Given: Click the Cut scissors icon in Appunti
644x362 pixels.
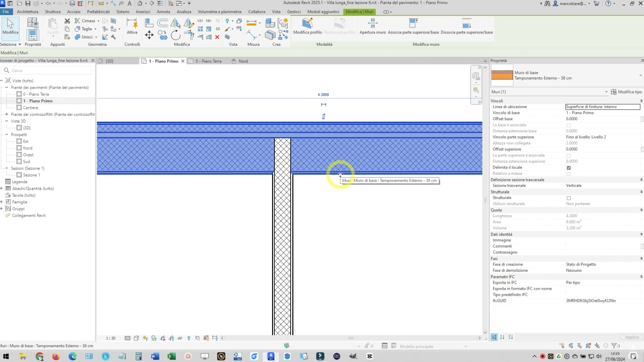Looking at the screenshot, I should pyautogui.click(x=67, y=21).
